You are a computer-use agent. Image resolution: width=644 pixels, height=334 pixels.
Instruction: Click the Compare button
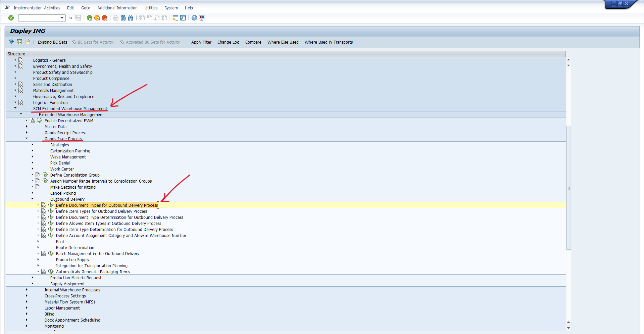click(253, 42)
